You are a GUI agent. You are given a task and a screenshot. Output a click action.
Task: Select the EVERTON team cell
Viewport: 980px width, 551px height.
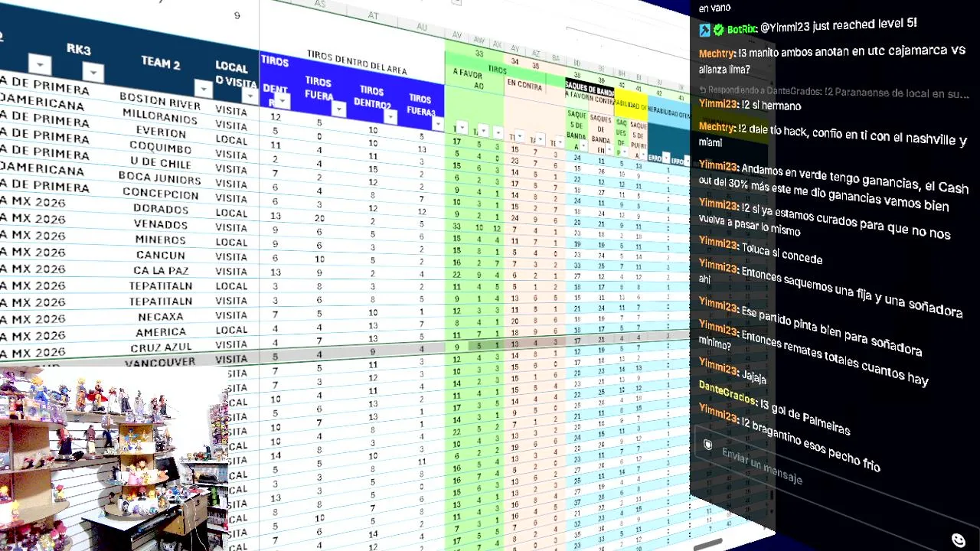(x=161, y=131)
